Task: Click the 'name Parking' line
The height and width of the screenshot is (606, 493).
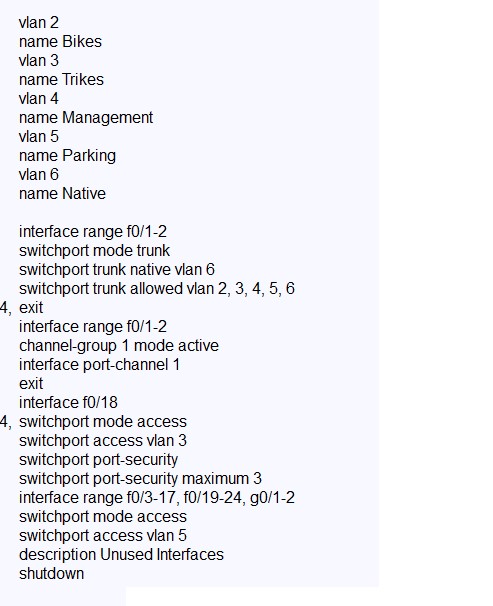Action: (67, 156)
